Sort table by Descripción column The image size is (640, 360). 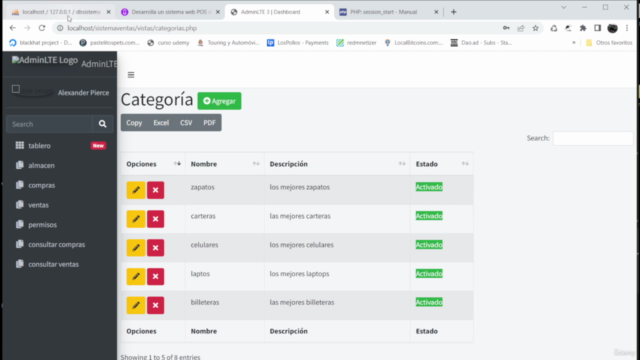click(337, 164)
